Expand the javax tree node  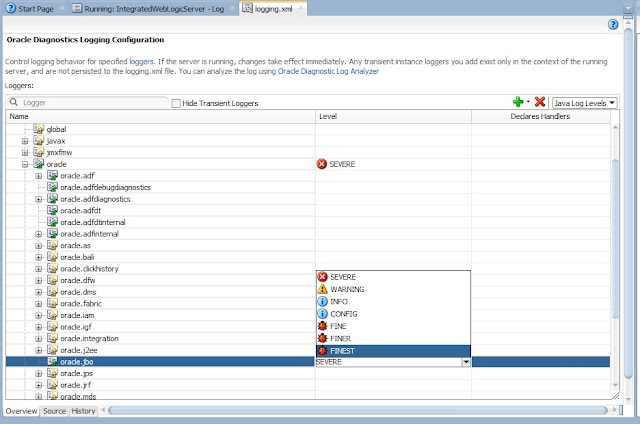coord(25,141)
